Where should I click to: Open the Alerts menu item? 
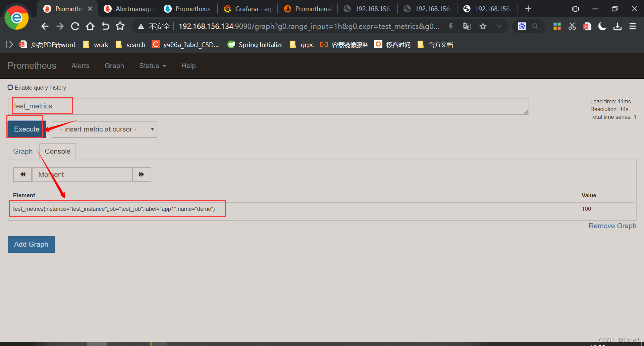(80, 66)
